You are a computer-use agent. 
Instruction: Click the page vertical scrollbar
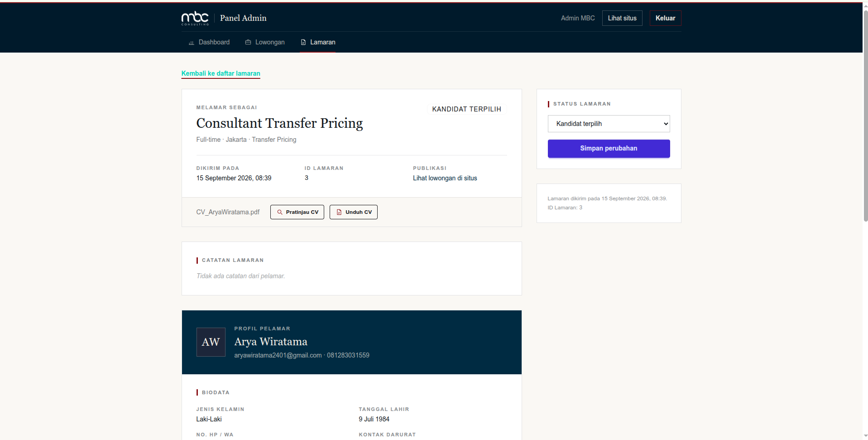(x=865, y=116)
